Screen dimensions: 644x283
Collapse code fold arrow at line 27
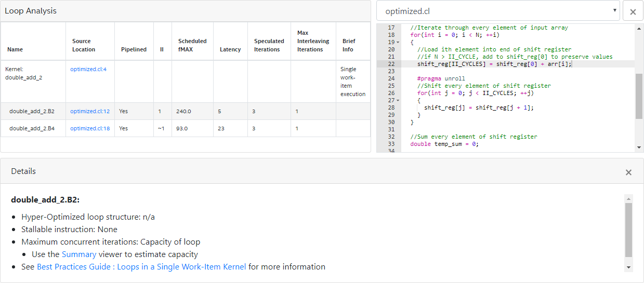(398, 100)
